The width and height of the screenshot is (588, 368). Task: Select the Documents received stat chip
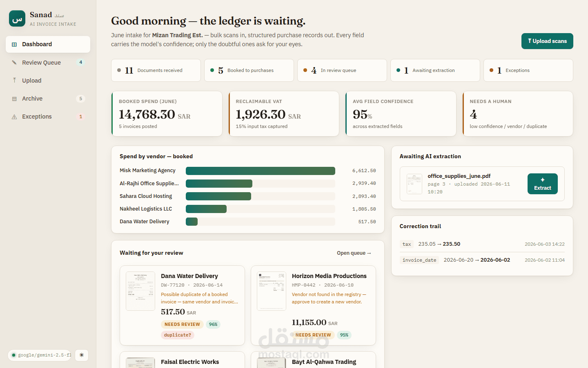tap(156, 70)
